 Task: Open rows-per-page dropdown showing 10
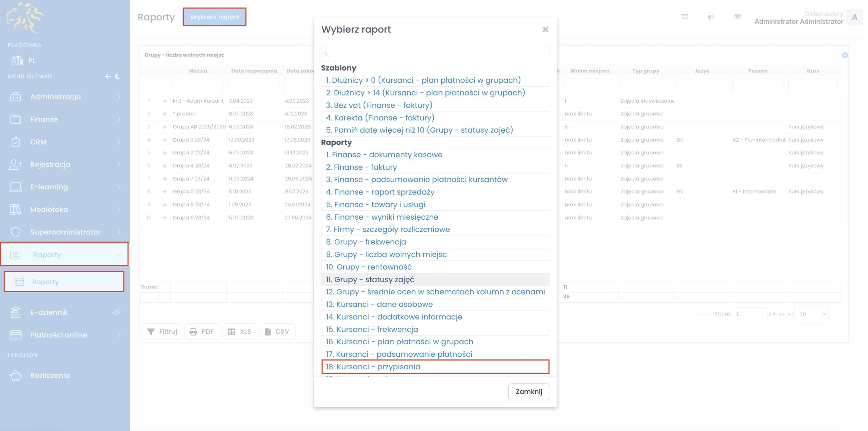coord(811,314)
